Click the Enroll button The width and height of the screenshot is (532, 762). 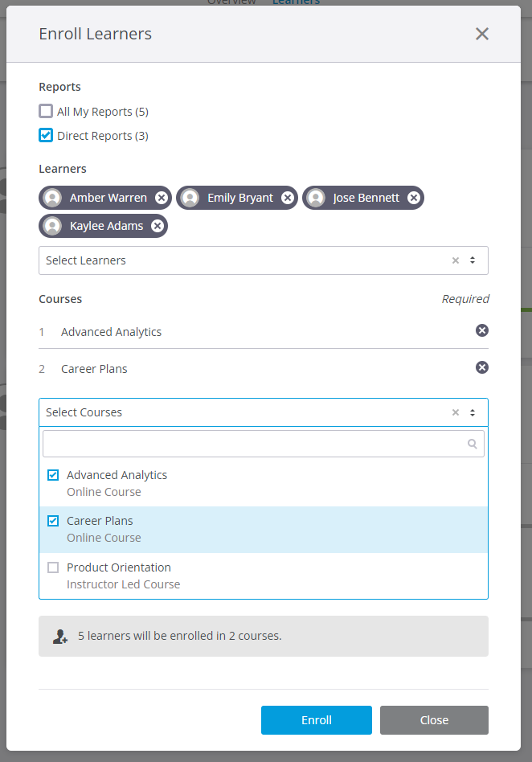(317, 720)
